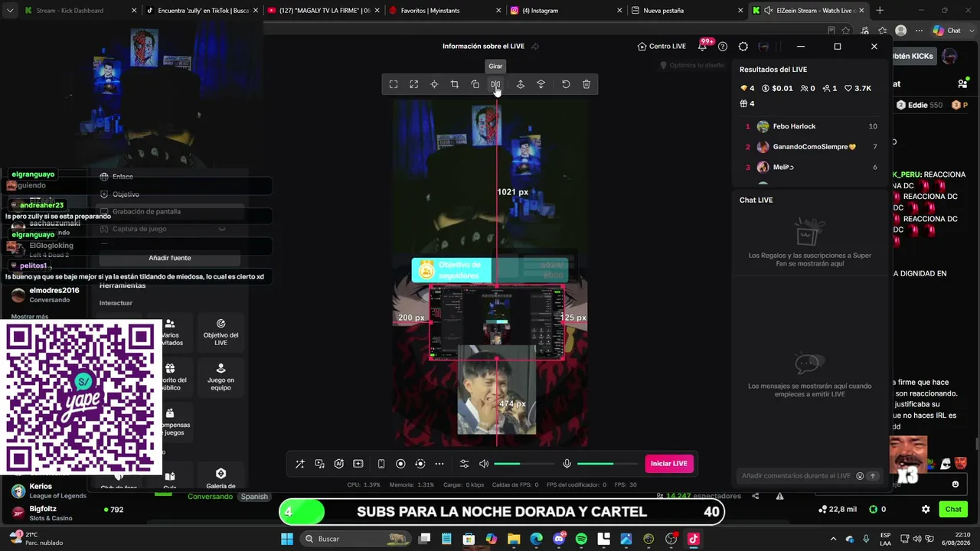Click the emoji icon in the comment field
The height and width of the screenshot is (551, 980).
pos(860,476)
